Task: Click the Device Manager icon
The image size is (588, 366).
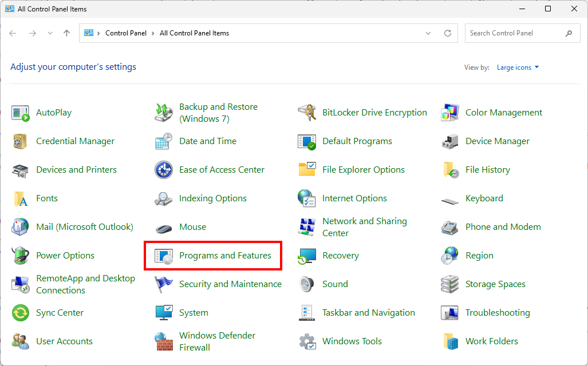Action: tap(450, 141)
